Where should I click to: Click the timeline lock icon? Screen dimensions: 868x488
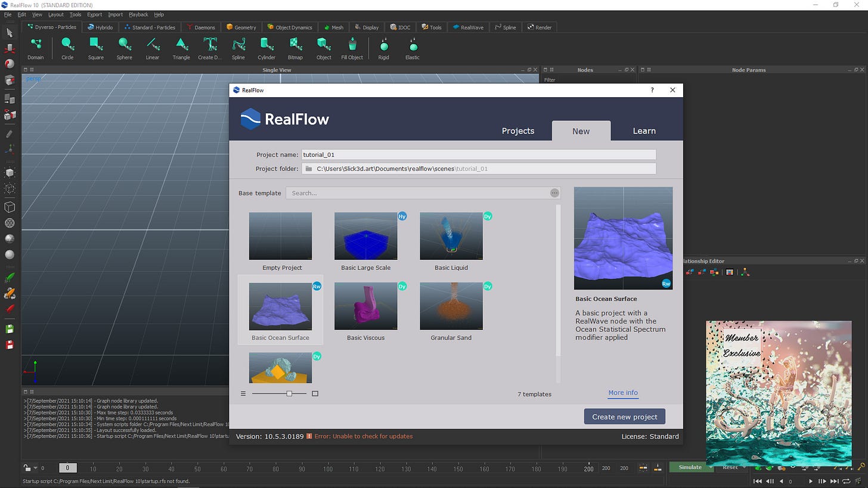pos(27,468)
